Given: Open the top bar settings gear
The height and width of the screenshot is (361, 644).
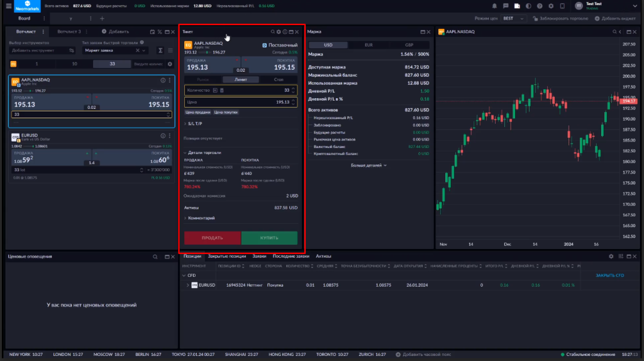Looking at the screenshot, I should (x=551, y=6).
